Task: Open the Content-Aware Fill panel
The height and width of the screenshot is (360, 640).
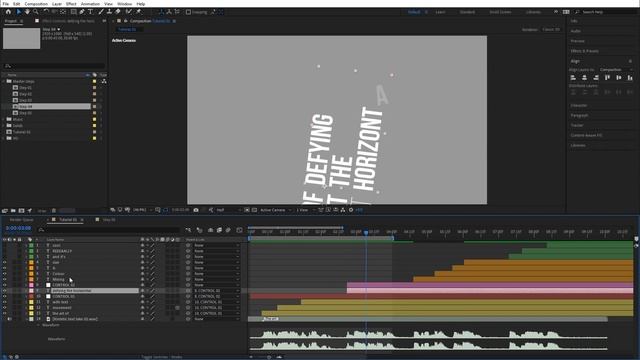Action: (586, 135)
